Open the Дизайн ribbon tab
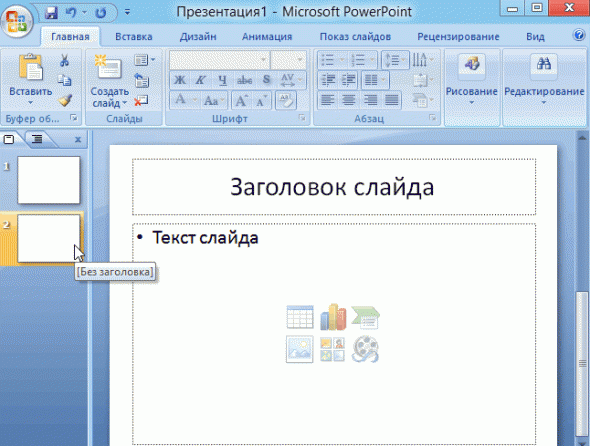The height and width of the screenshot is (446, 590). click(x=198, y=37)
